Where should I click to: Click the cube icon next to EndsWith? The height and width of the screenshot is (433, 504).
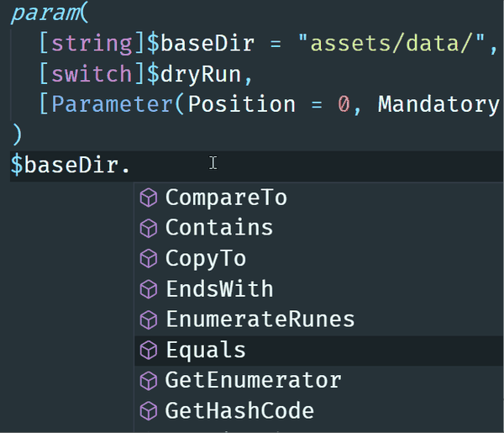[x=149, y=289]
